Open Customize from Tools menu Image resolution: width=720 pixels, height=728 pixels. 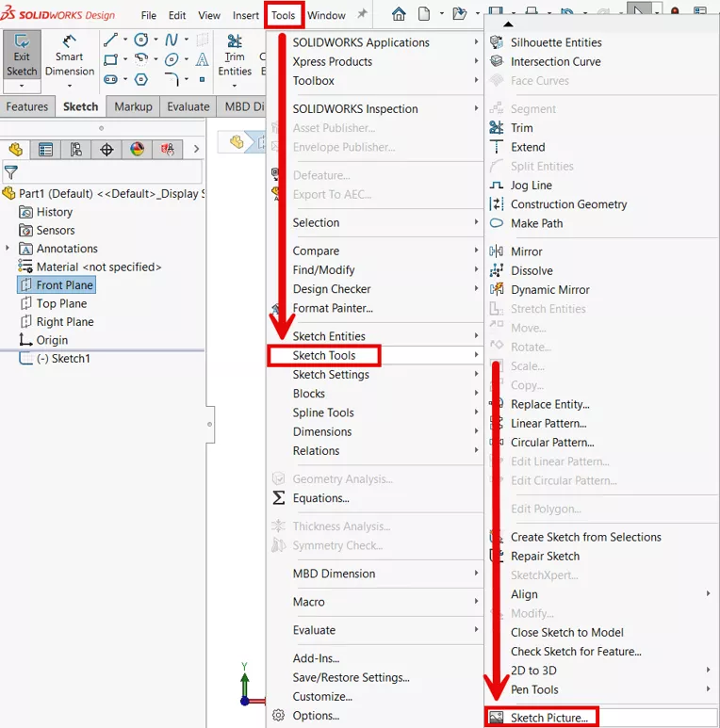375,696
